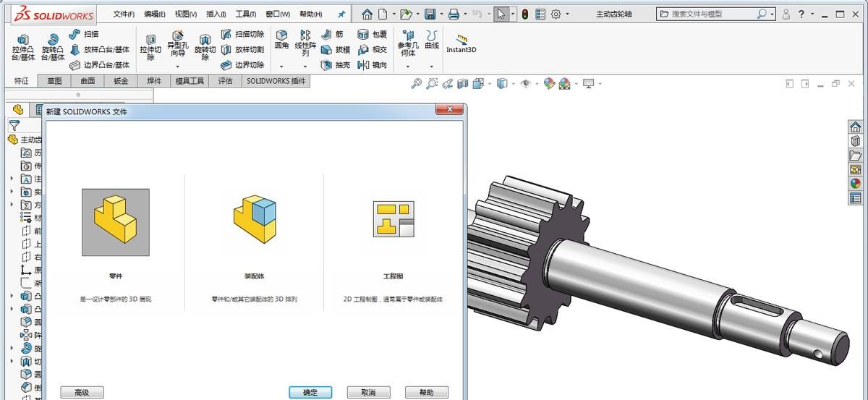Viewport: 868px width, 400px height.
Task: Select the Wrap (包覆) tool
Action: pyautogui.click(x=372, y=34)
